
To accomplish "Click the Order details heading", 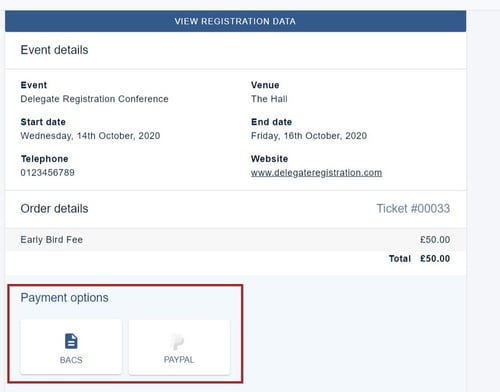I will (x=54, y=209).
